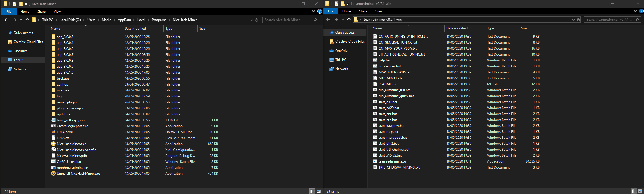Navigate to Programs in breadcrumb path
The width and height of the screenshot is (644, 194).
tap(159, 20)
